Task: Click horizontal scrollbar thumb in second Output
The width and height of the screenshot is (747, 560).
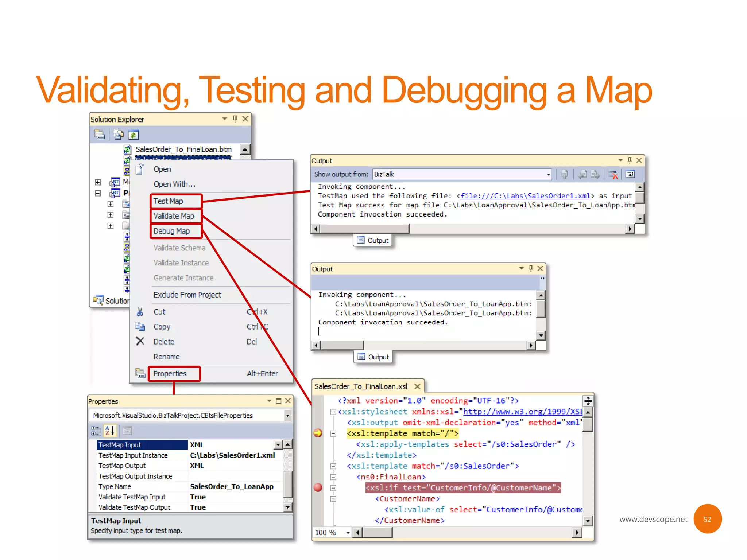Action: 342,345
